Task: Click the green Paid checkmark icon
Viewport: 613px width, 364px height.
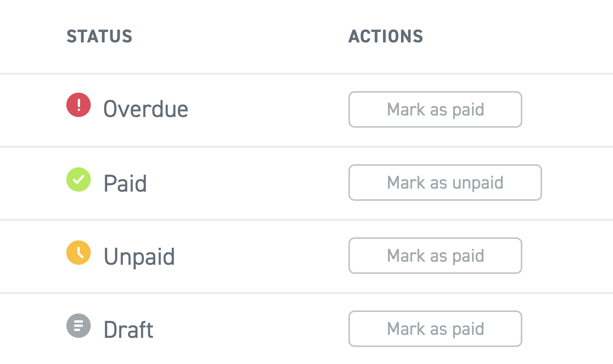Action: tap(79, 179)
